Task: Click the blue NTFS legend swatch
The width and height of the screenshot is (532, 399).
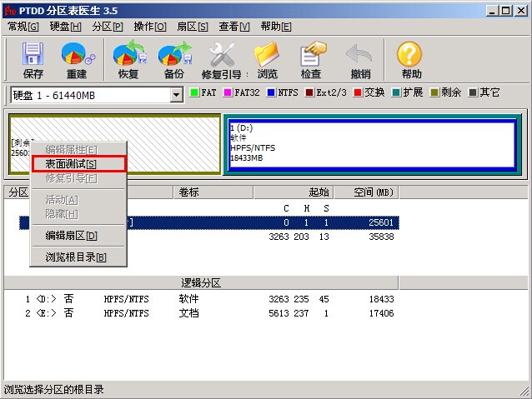Action: point(271,92)
